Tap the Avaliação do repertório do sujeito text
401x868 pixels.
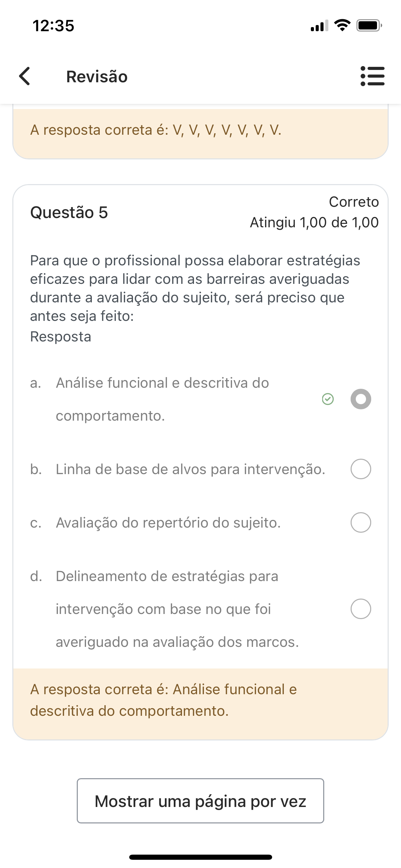(168, 523)
